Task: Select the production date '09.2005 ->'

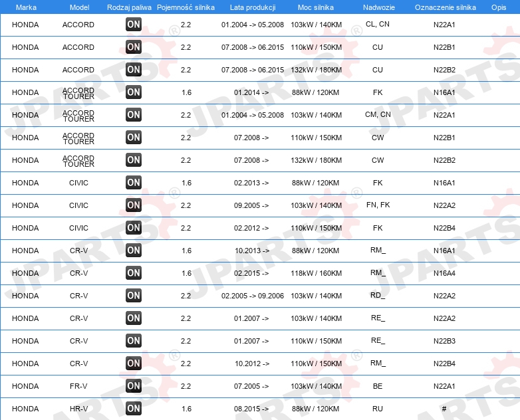Action: point(251,205)
